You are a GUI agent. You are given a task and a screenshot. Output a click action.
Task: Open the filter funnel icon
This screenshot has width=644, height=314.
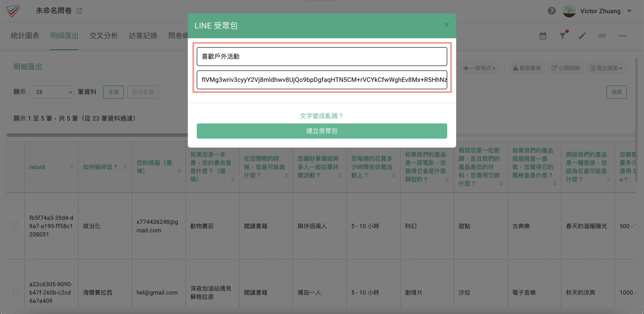coord(563,36)
